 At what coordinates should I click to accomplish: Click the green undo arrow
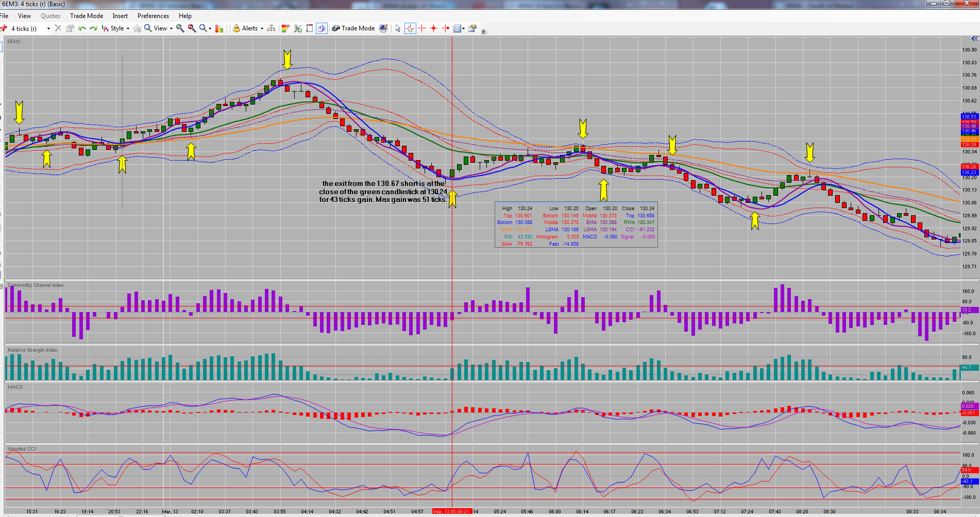coord(82,28)
